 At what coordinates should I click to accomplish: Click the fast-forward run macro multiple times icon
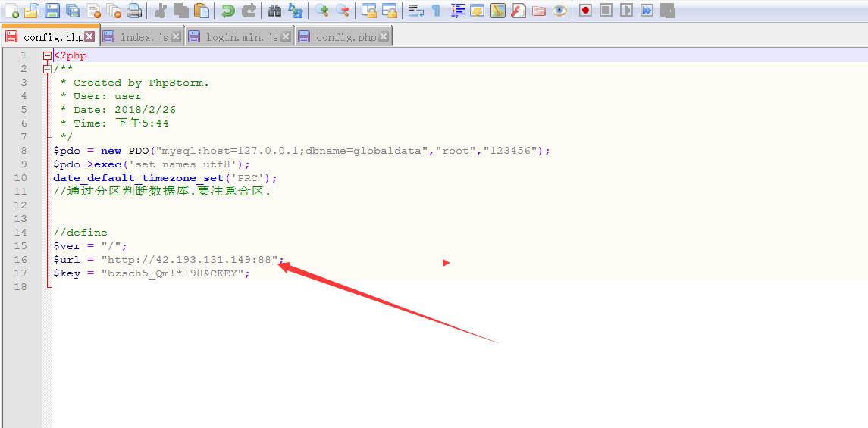647,11
